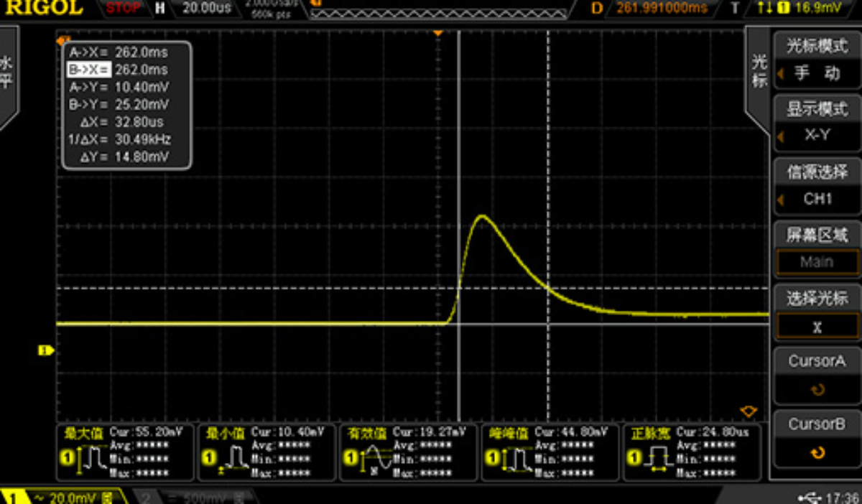Click the 最小值 min measurement waveform icon
Screen dimensions: 862x504
pos(230,457)
